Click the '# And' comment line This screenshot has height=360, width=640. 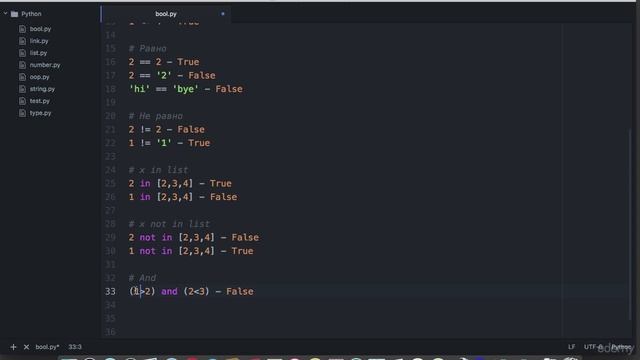[142, 278]
